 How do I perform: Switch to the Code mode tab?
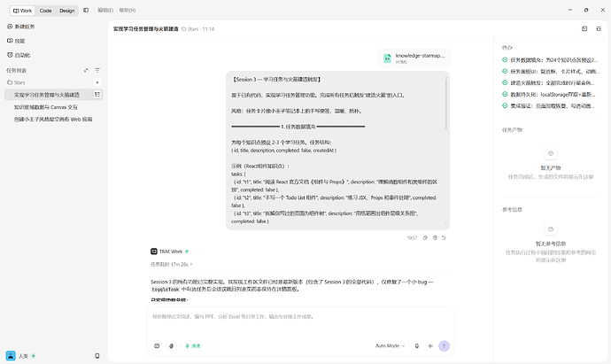click(45, 11)
